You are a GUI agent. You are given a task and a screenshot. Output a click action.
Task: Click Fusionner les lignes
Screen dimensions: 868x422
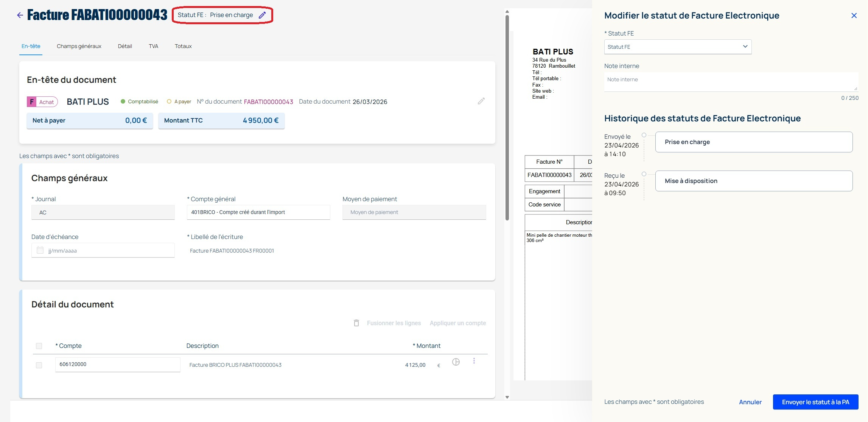394,323
